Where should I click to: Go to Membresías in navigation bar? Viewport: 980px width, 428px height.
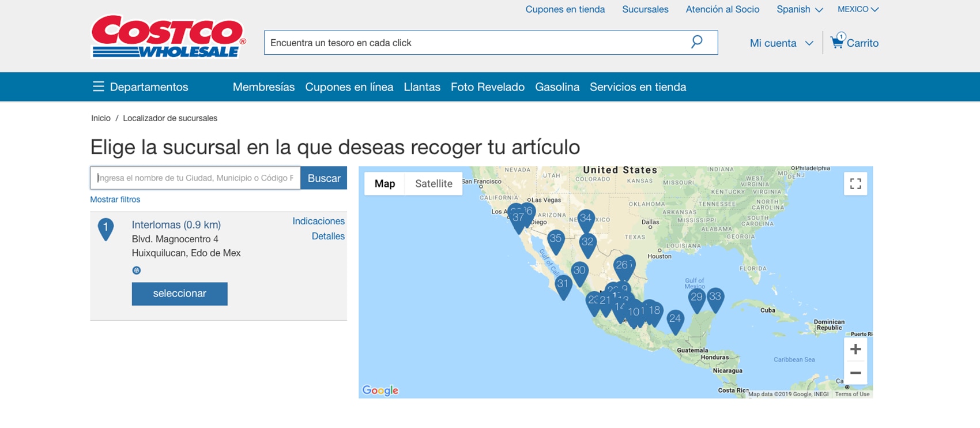(263, 87)
